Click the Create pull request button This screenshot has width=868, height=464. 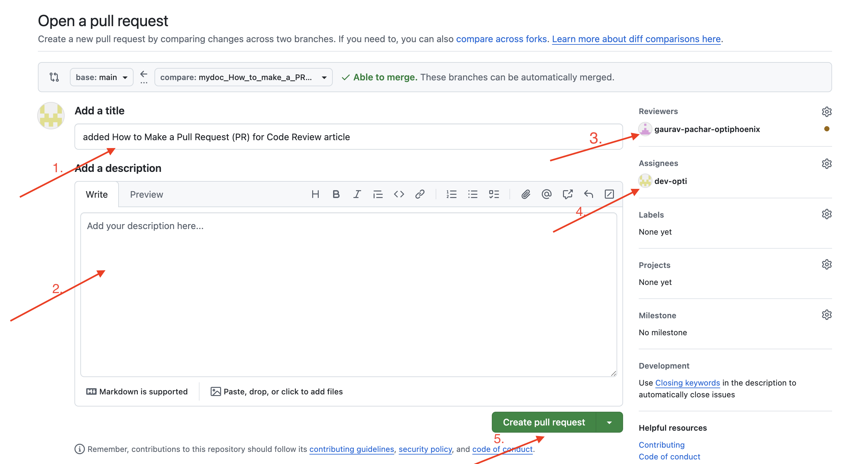point(543,422)
